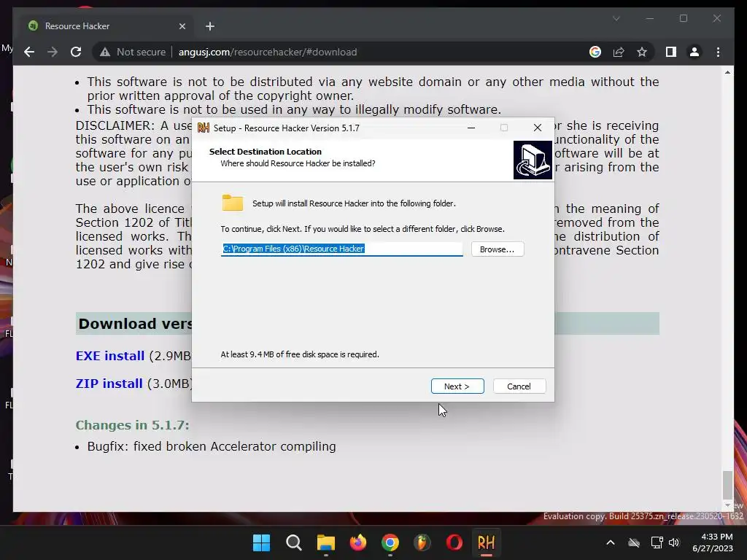Open Chrome tab search chevron
747x560 pixels.
(x=616, y=18)
